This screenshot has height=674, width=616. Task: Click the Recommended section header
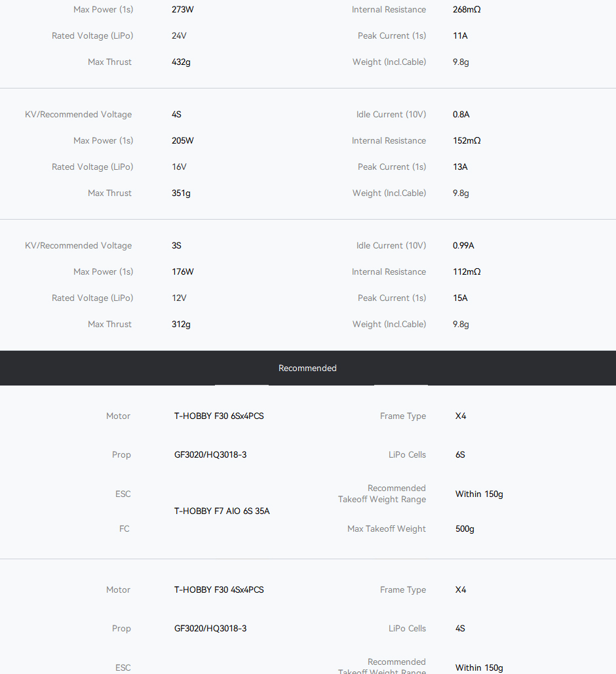pyautogui.click(x=307, y=368)
